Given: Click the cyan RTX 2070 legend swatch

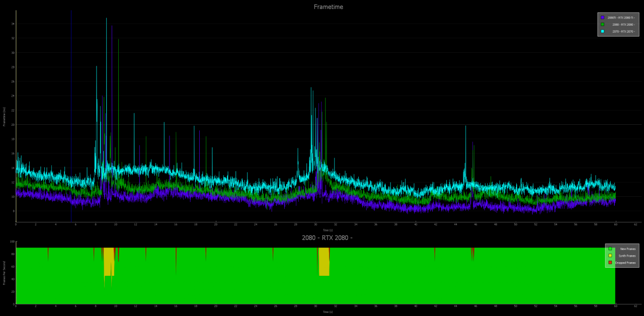Looking at the screenshot, I should coord(602,31).
